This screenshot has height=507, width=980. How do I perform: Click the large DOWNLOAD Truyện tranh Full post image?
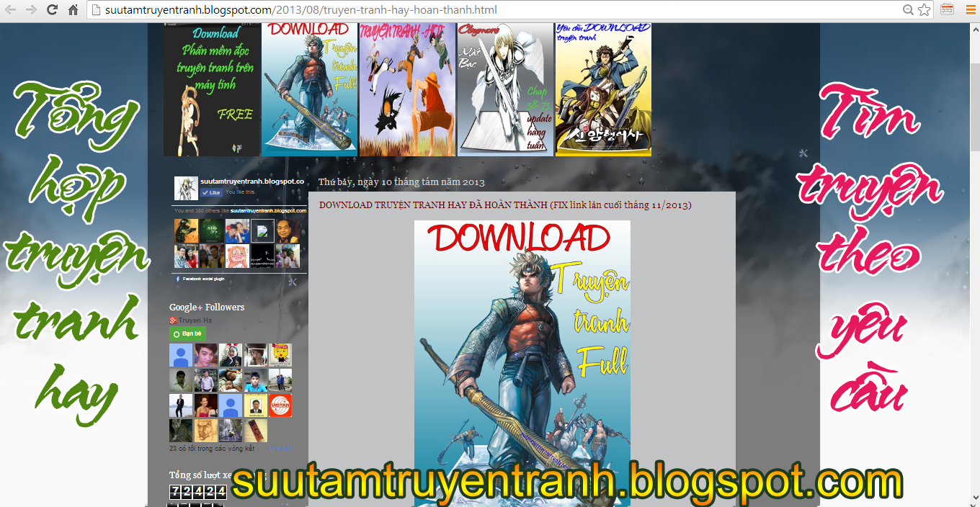[x=522, y=364]
